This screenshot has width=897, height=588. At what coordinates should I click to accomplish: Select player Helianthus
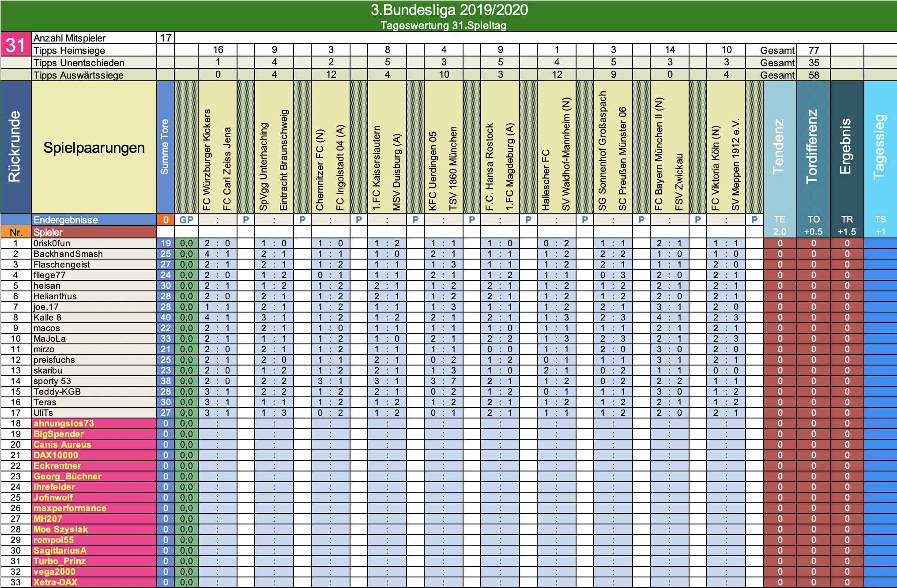(55, 296)
